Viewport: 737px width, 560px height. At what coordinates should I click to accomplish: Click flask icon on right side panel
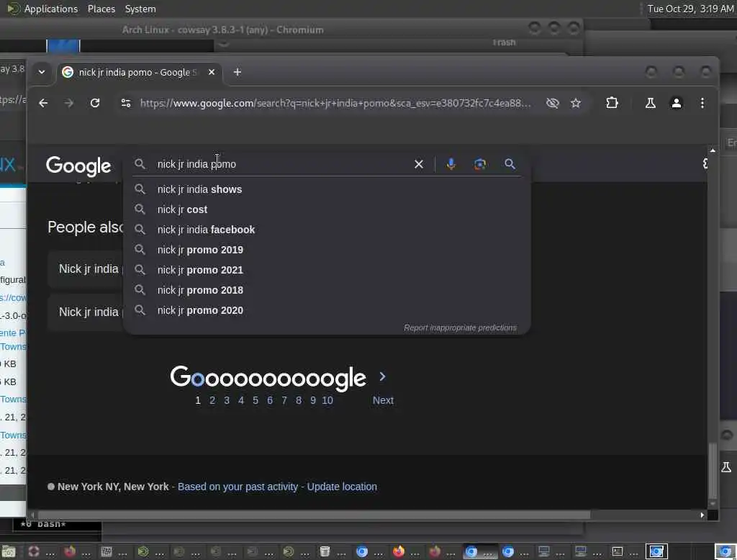click(x=726, y=467)
